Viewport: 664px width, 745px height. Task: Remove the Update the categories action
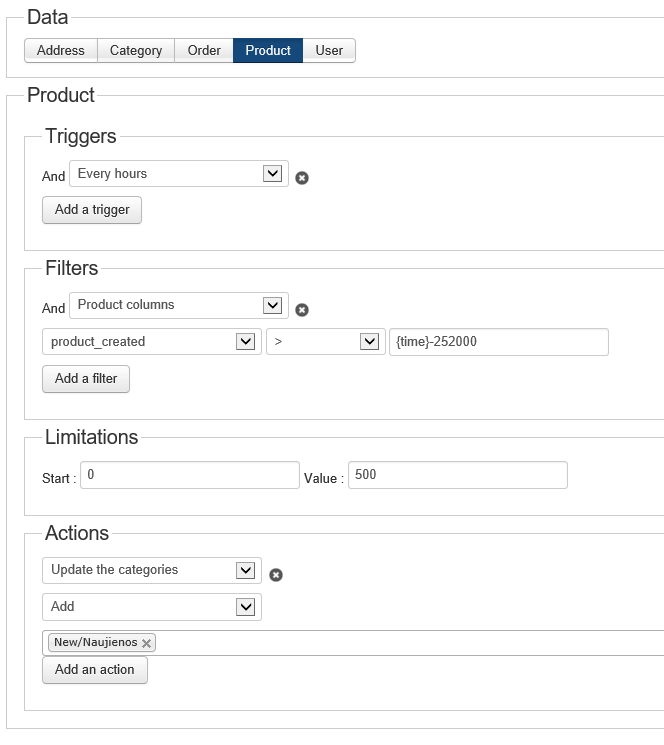coord(277,575)
